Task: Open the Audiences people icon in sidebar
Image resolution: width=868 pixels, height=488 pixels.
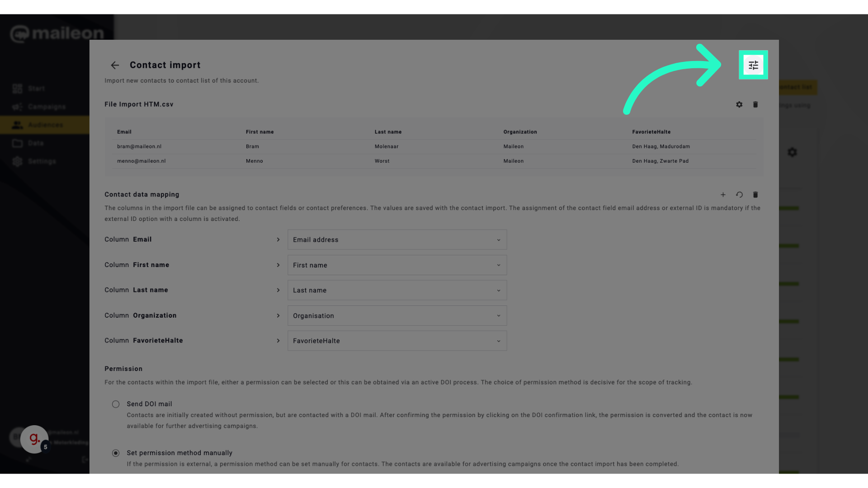Action: pyautogui.click(x=17, y=125)
